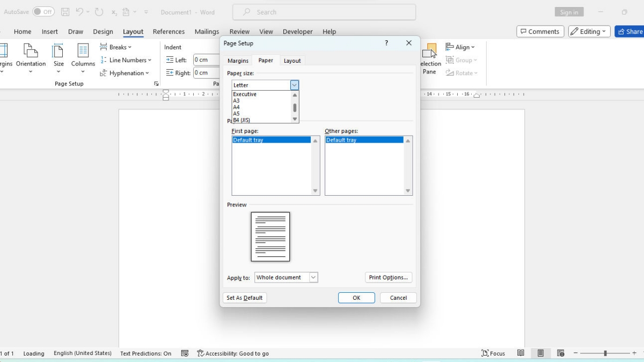Click OK to confirm Page Setup
The width and height of the screenshot is (644, 362).
pyautogui.click(x=356, y=298)
